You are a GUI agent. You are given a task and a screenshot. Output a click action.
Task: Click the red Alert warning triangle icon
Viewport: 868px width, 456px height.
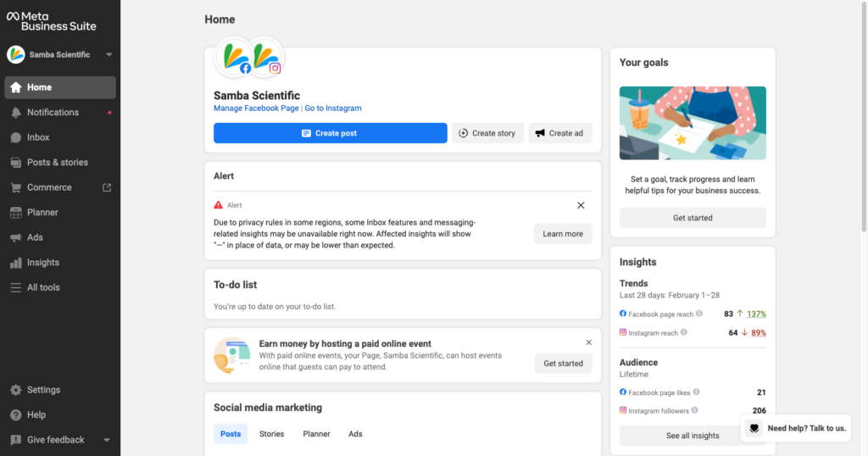pyautogui.click(x=218, y=205)
